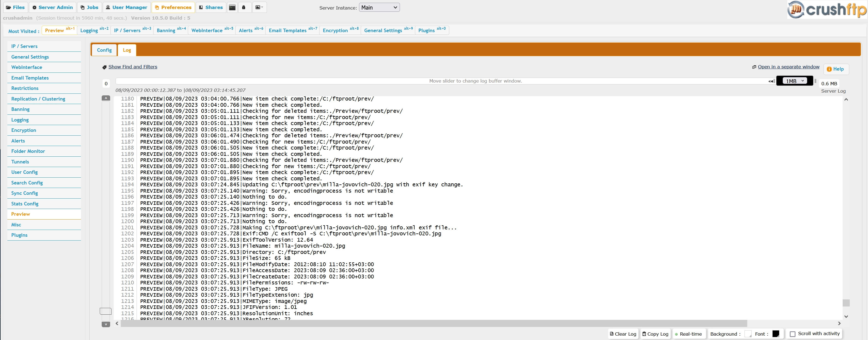This screenshot has width=868, height=340.
Task: Open Tunnels in sidebar
Action: [x=44, y=162]
